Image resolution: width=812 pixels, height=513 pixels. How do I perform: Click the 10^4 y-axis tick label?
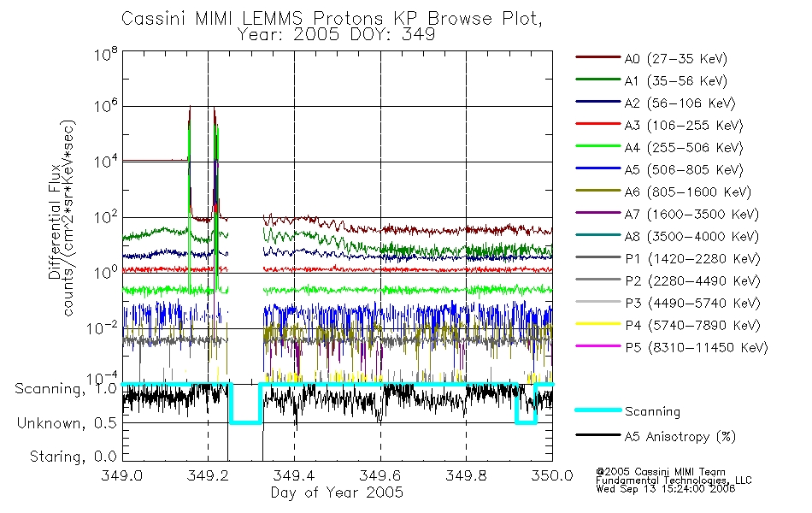[x=106, y=162]
